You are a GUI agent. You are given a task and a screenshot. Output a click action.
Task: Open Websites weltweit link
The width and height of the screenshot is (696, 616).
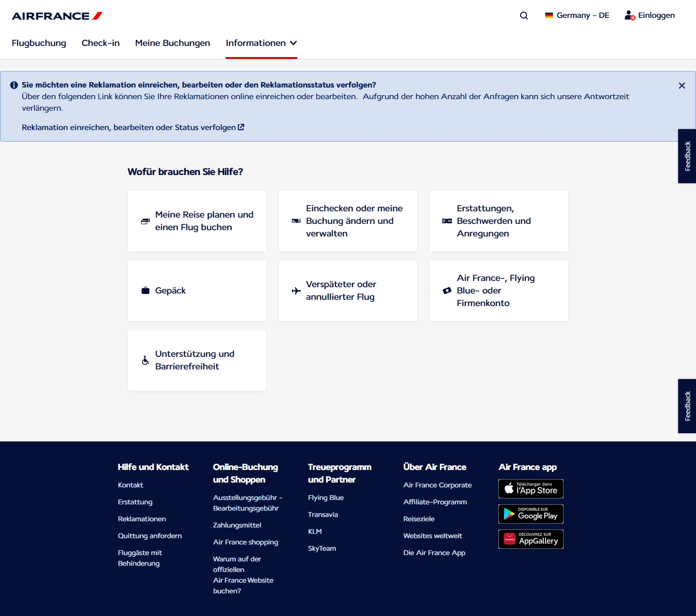433,536
